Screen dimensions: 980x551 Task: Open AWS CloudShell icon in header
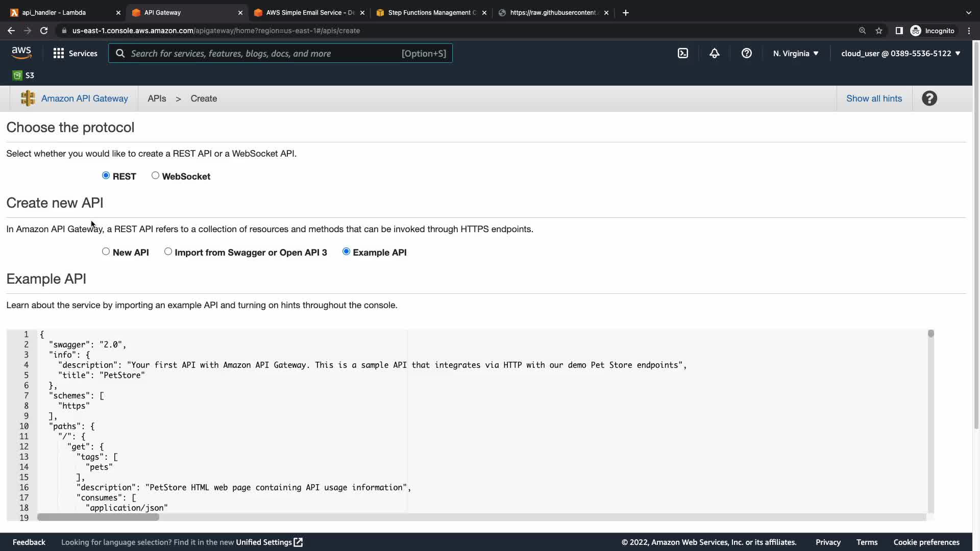pos(683,53)
